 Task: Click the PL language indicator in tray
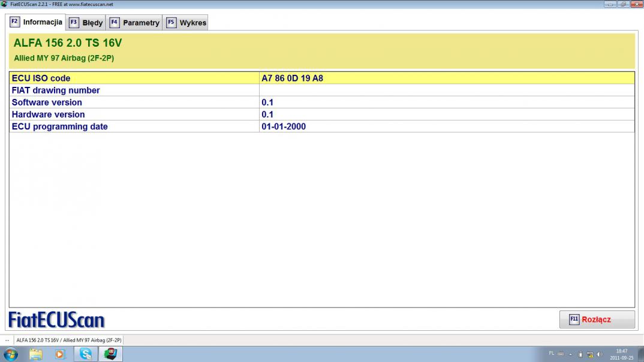(552, 354)
